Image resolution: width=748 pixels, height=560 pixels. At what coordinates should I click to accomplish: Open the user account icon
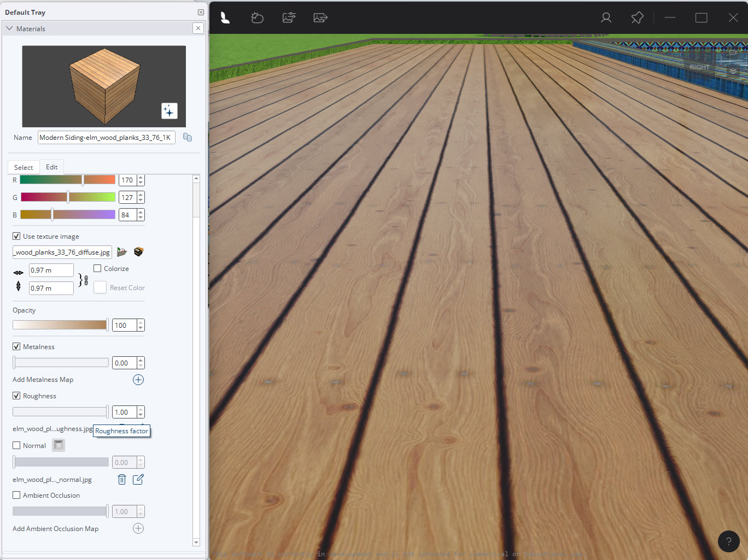pyautogui.click(x=606, y=18)
